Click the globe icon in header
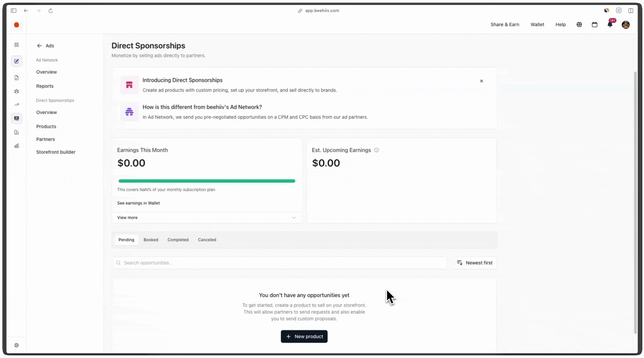Screen dimensions: 644x358 click(579, 25)
